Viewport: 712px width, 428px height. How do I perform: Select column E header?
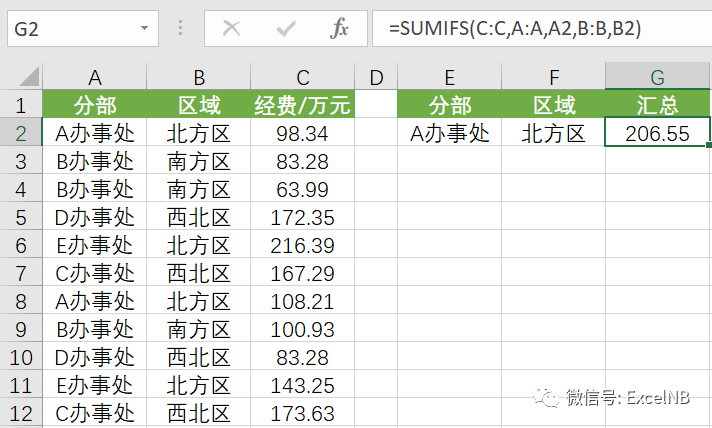[x=450, y=77]
